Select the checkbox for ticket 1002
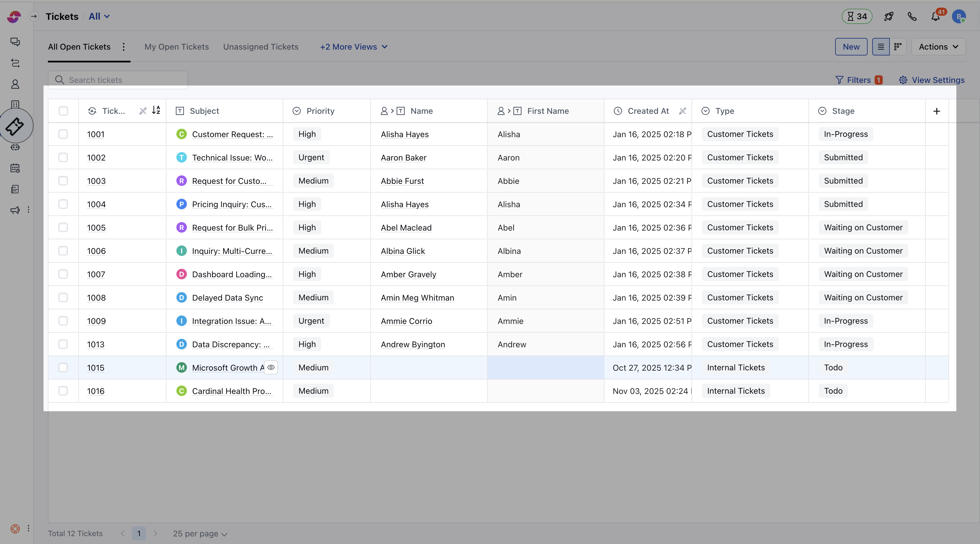980x544 pixels. [x=63, y=157]
